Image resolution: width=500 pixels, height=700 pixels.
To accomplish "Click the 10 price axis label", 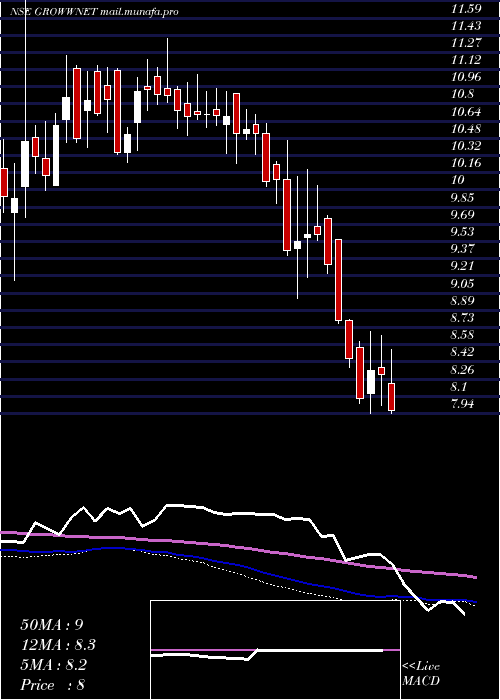I will point(458,180).
